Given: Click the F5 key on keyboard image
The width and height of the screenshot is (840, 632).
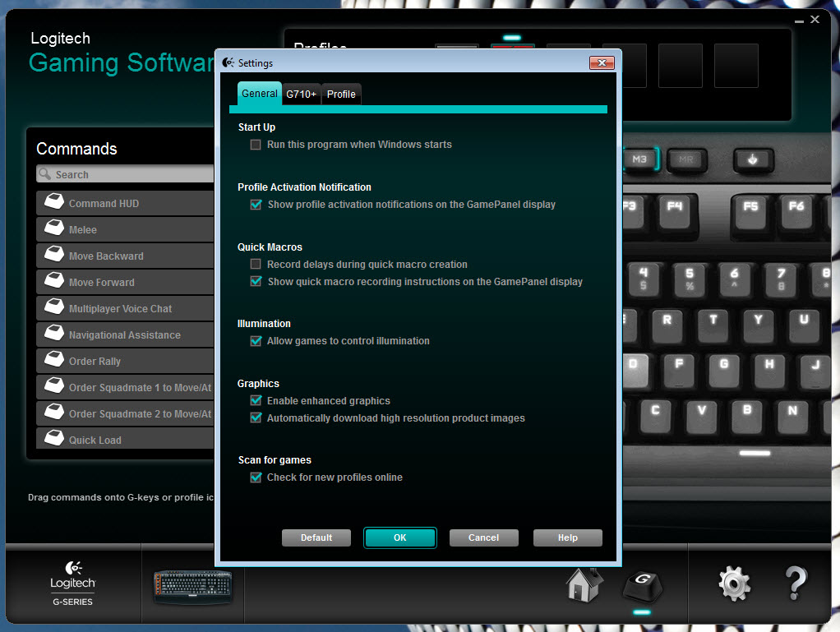Looking at the screenshot, I should [x=751, y=211].
